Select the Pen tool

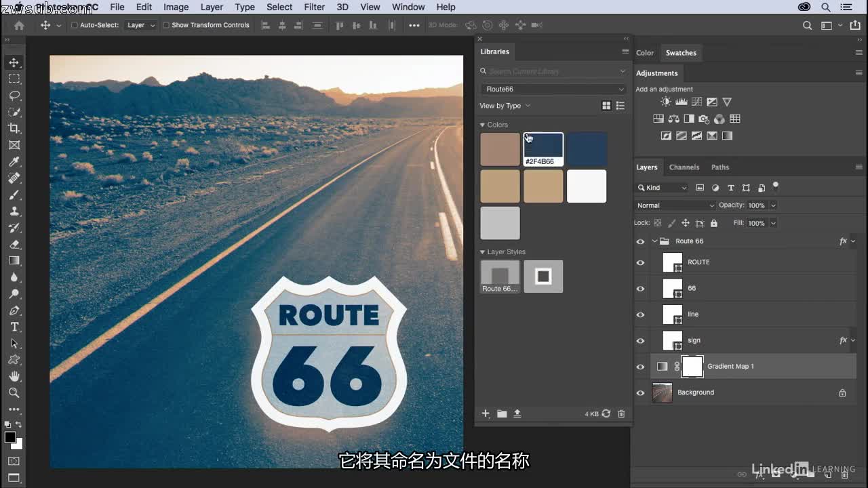click(14, 310)
